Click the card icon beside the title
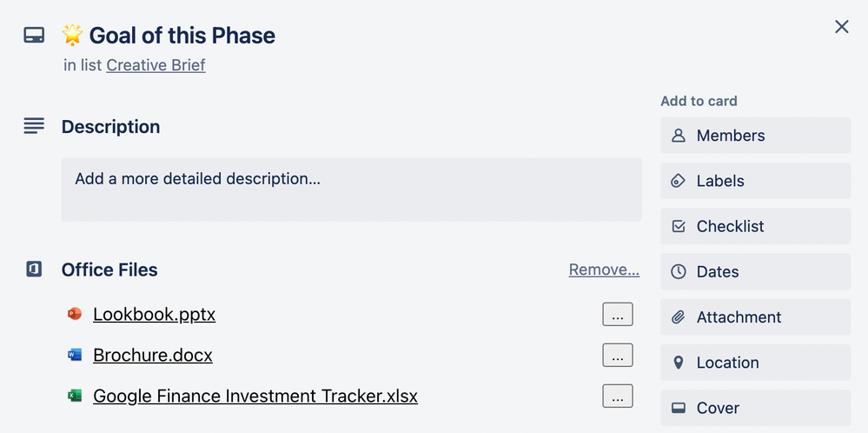 coord(34,36)
